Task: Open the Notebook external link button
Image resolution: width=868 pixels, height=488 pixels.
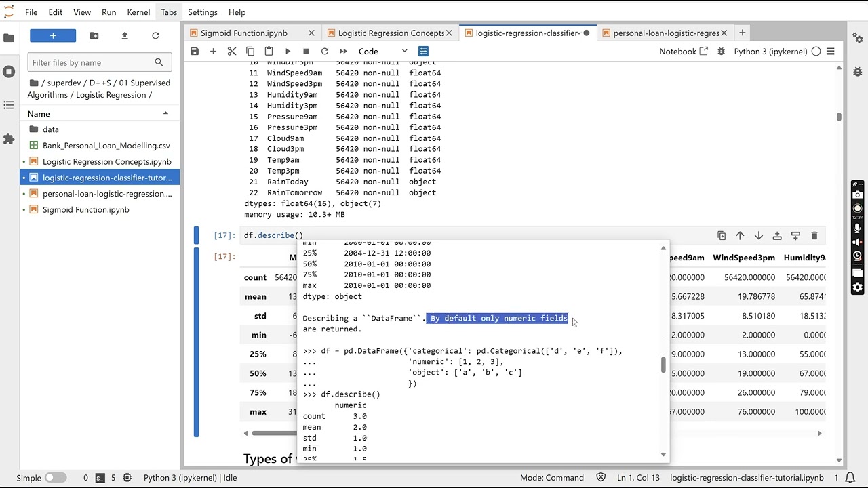Action: pyautogui.click(x=684, y=51)
